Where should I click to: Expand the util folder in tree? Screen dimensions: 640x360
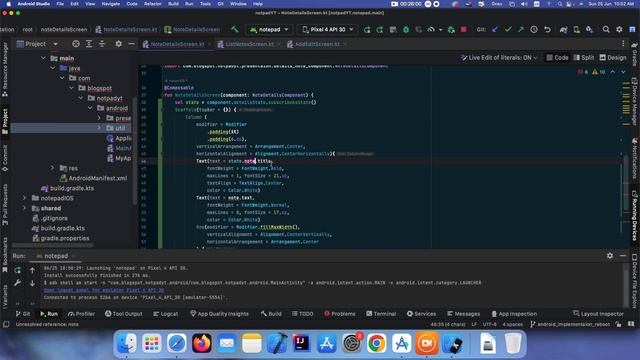[99, 128]
